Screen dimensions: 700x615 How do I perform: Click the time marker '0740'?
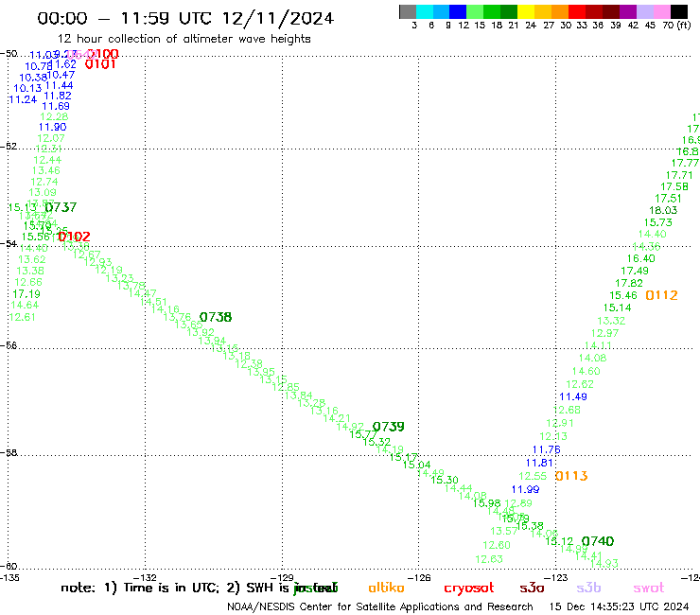coord(598,541)
